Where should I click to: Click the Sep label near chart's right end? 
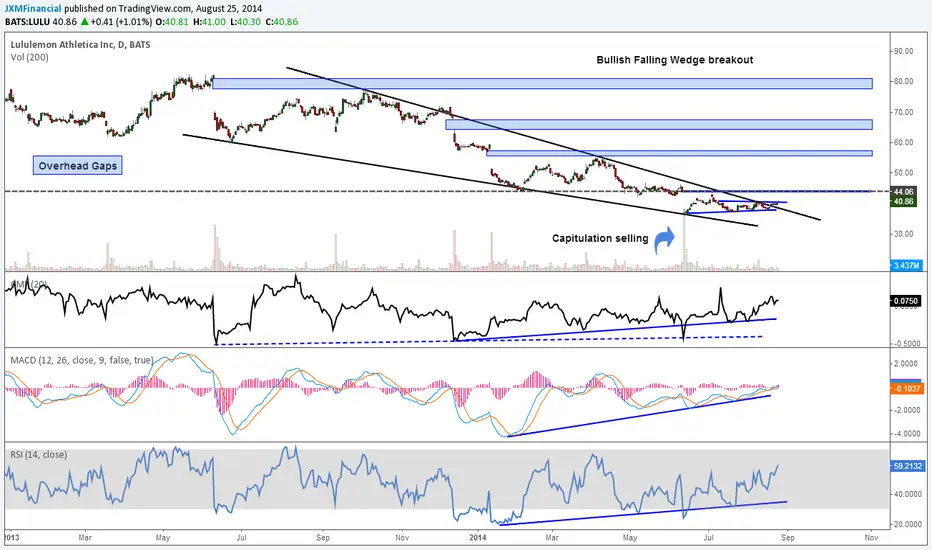pos(788,538)
